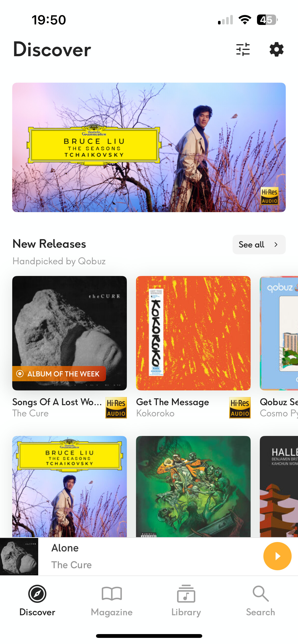Open the green illustrated album cover

coord(193,487)
